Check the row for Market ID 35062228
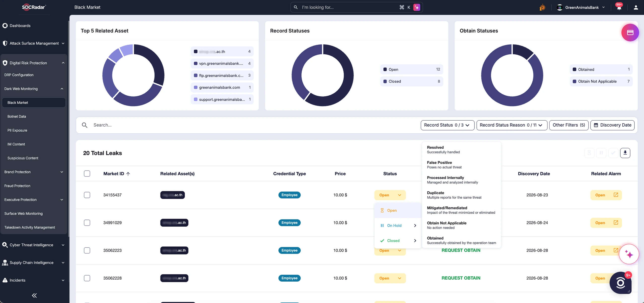 pyautogui.click(x=87, y=278)
